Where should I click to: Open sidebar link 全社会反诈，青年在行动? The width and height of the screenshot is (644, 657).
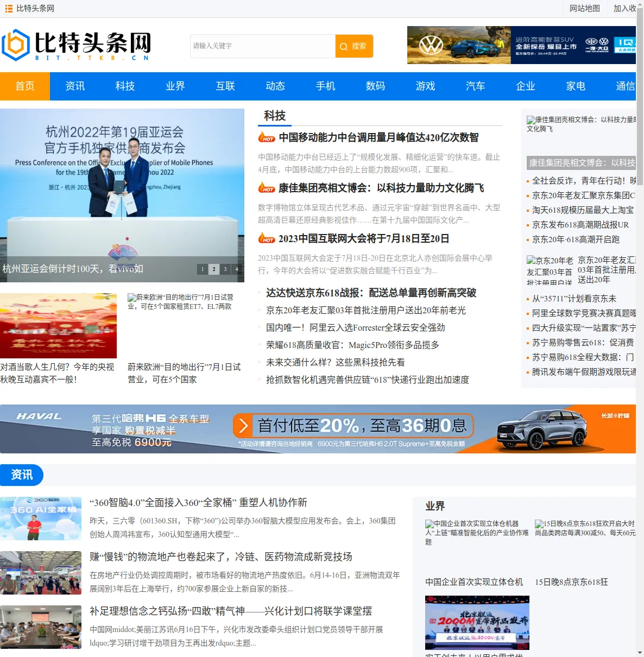[x=584, y=180]
